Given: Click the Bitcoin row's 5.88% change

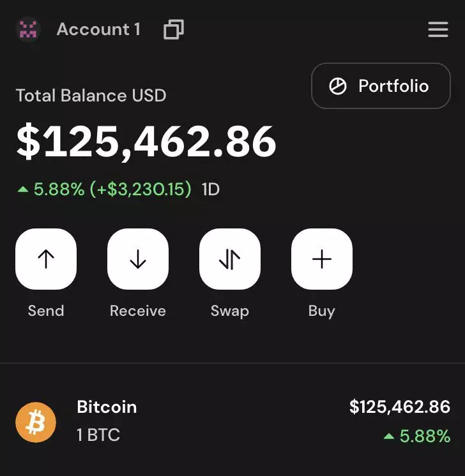Looking at the screenshot, I should pos(418,436).
